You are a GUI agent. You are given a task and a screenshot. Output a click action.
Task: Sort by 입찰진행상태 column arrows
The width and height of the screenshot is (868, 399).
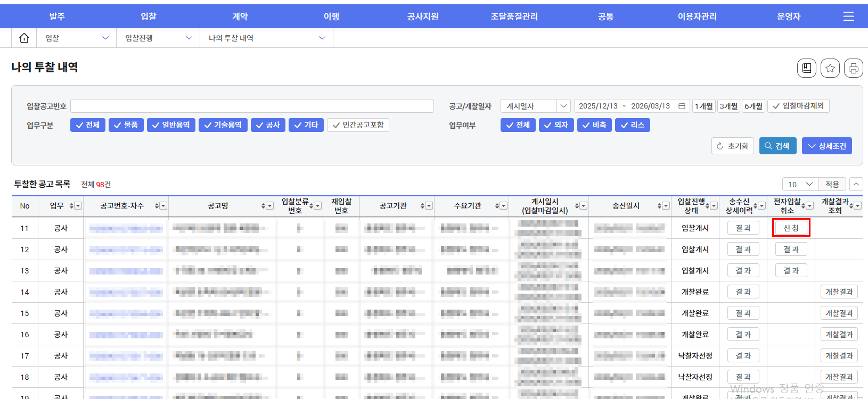(x=707, y=206)
